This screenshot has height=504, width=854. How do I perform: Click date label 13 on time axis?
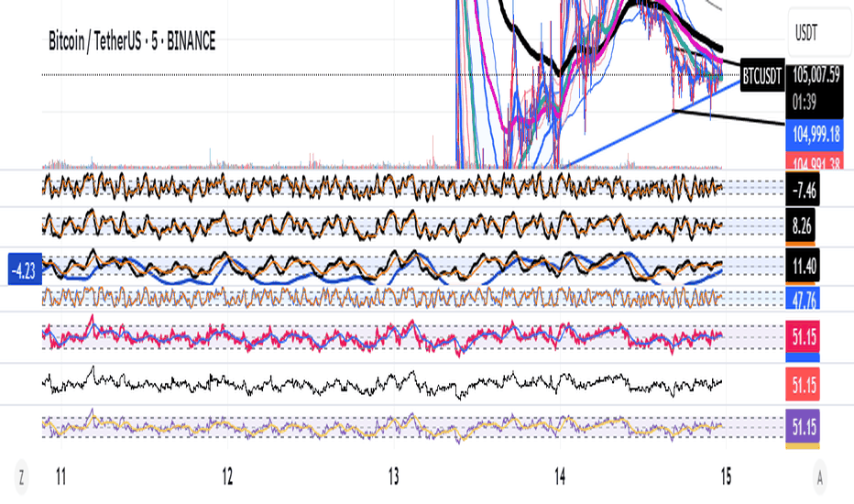click(394, 477)
